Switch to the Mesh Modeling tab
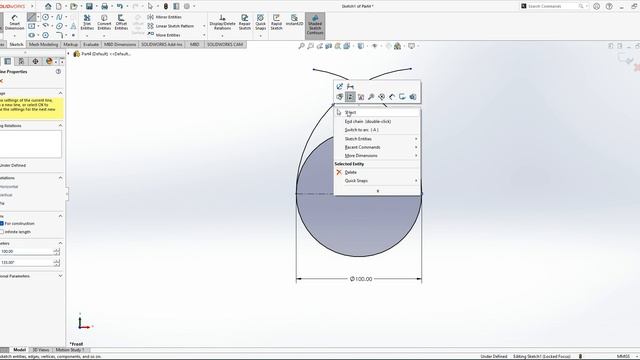The height and width of the screenshot is (360, 640). pos(43,44)
